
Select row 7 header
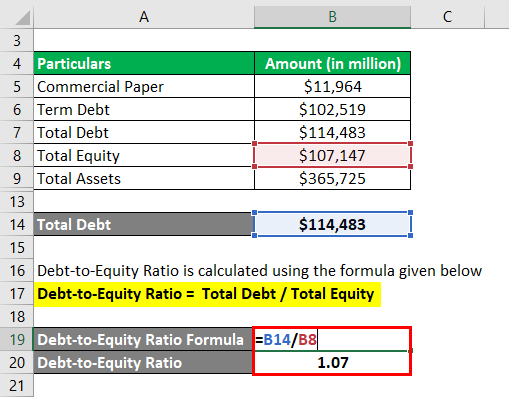17,133
